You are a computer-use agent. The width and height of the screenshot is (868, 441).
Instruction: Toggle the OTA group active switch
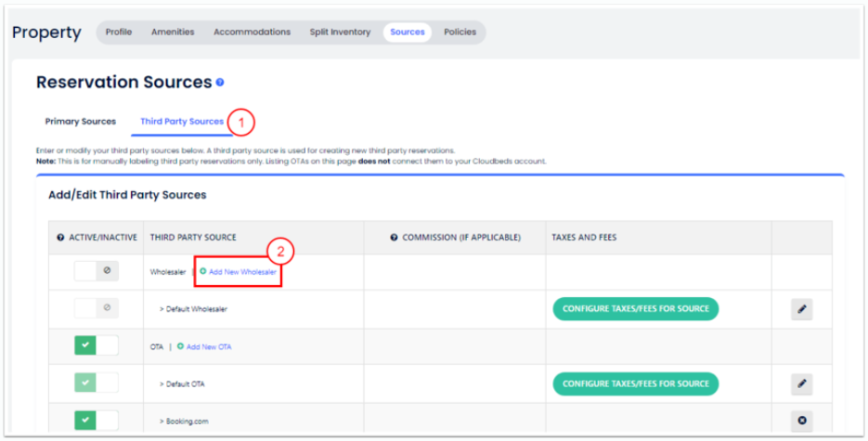97,345
